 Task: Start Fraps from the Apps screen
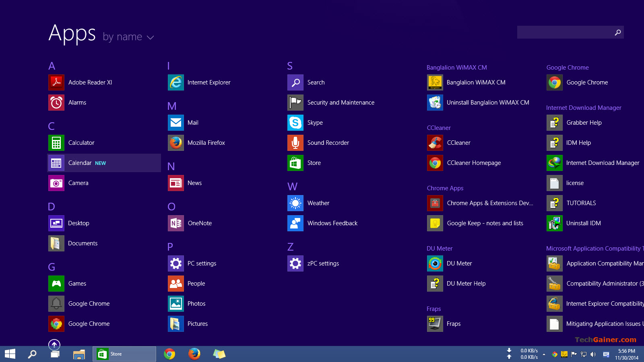454,324
